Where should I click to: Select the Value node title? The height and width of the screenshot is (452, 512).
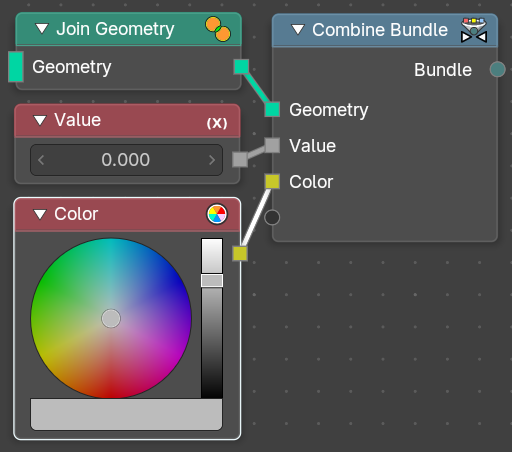coord(78,120)
